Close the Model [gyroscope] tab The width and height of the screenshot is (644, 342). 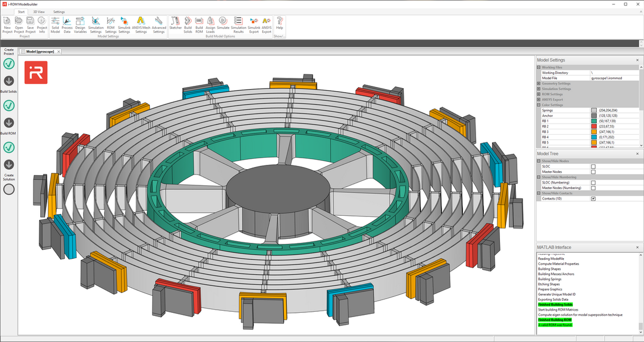pos(59,51)
